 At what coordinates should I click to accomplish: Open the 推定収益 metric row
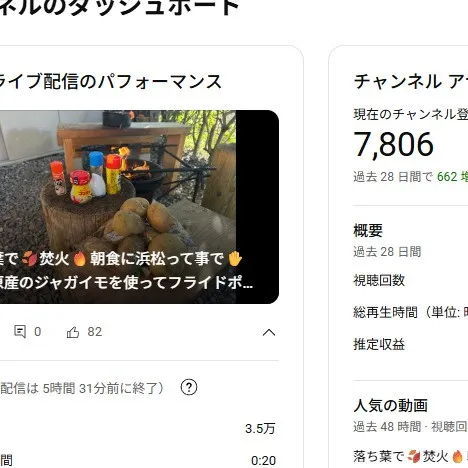click(411, 345)
